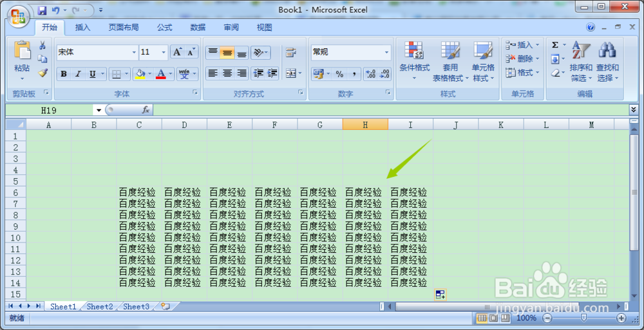This screenshot has width=644, height=330.
Task: Apply cell borders using borders icon
Action: (x=117, y=74)
